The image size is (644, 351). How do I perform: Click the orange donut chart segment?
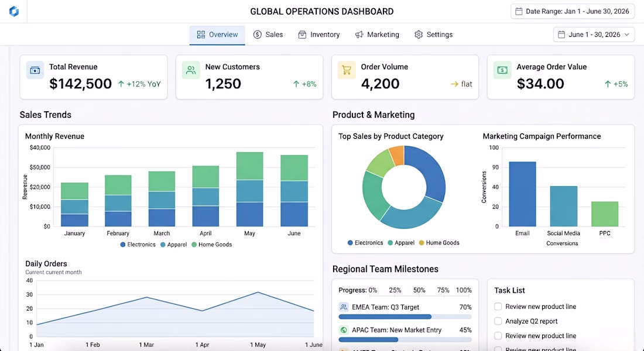pos(397,156)
